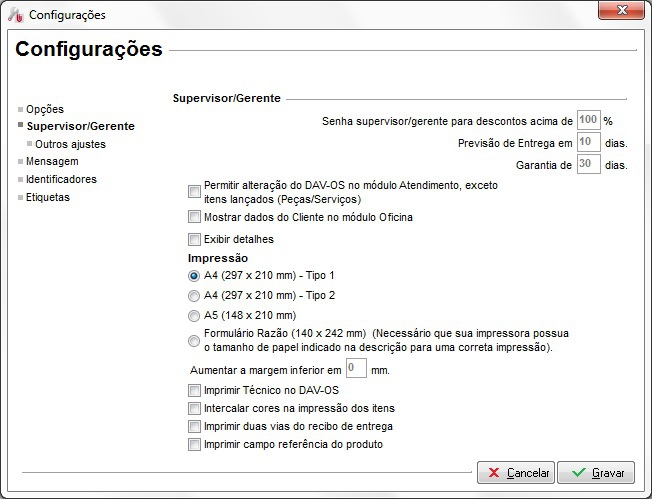This screenshot has height=500, width=652.
Task: Select Supervisor/Gerente in the sidebar
Action: (80, 126)
